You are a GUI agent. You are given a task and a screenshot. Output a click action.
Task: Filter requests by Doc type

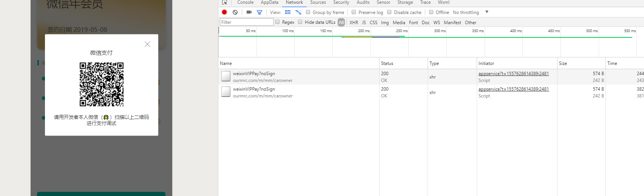click(x=426, y=22)
